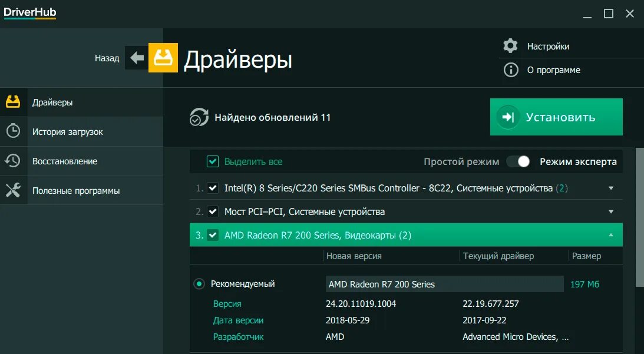This screenshot has width=644, height=354.
Task: Click the Дата версии label
Action: tap(238, 320)
